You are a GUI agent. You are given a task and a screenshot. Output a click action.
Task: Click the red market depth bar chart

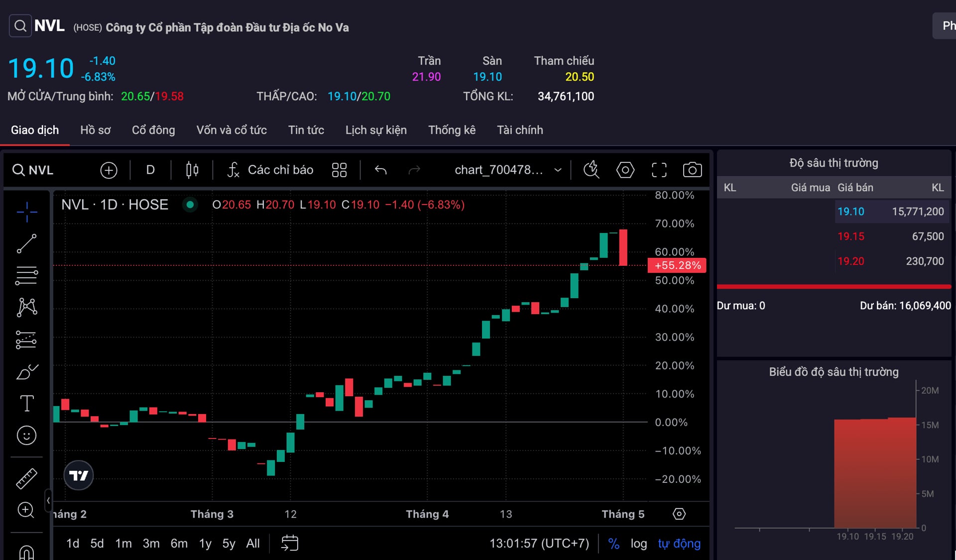pyautogui.click(x=875, y=473)
